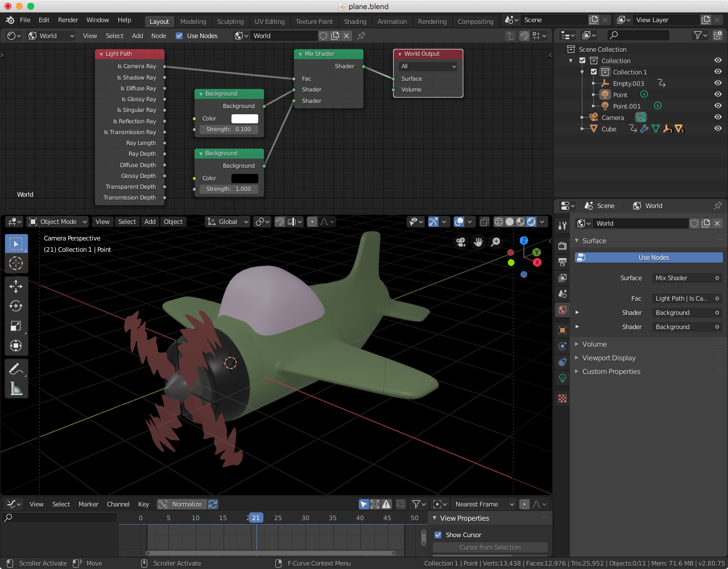This screenshot has height=569, width=728.
Task: Click black Color swatch of Background node
Action: tap(245, 178)
